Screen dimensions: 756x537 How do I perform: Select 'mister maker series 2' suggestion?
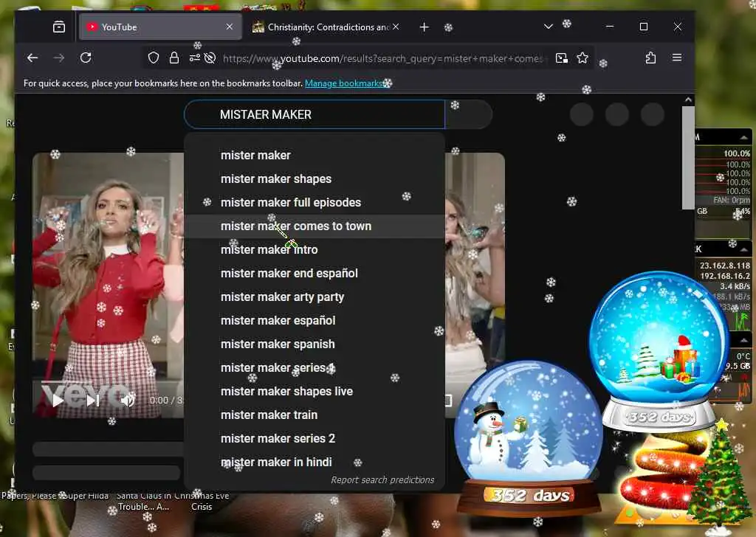tap(315, 438)
